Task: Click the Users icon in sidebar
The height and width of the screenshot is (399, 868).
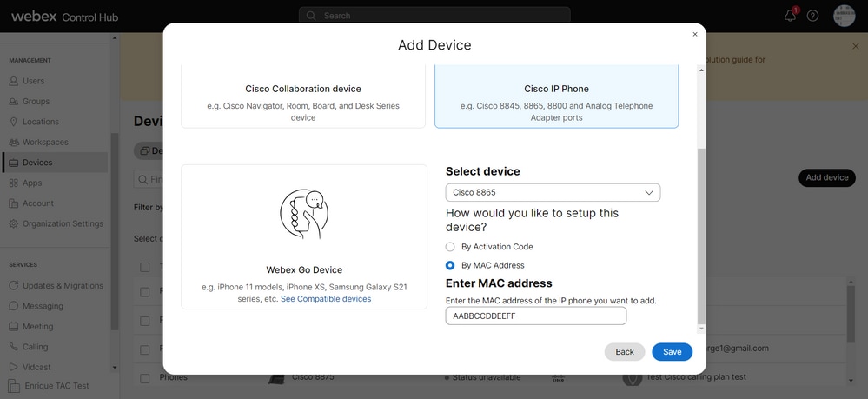Action: (14, 81)
